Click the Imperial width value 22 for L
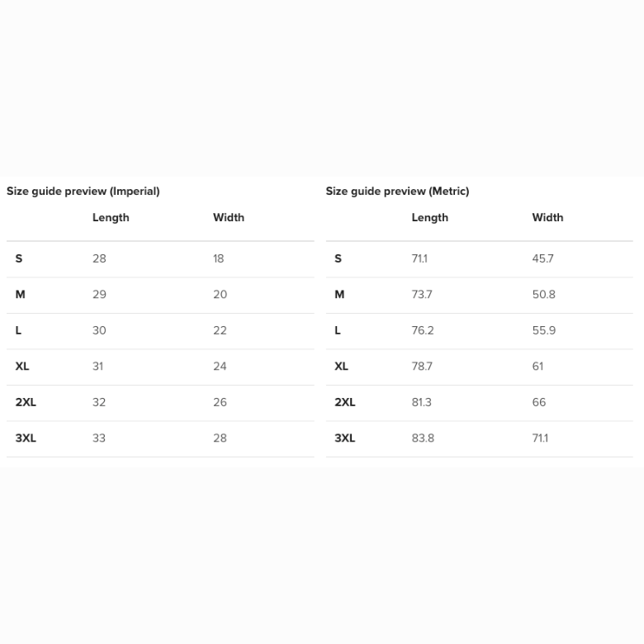Screen dimensions: 644x644 220,330
